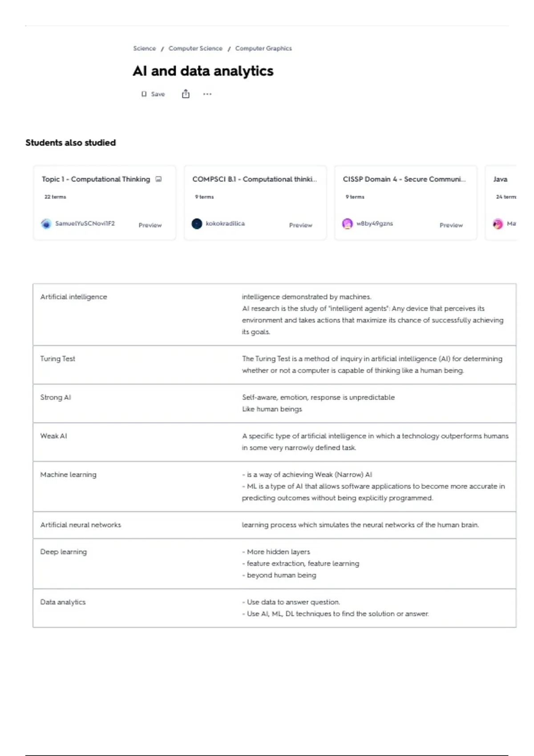Preview the CISSP Domain 4 set
The image size is (534, 756).
tap(451, 225)
